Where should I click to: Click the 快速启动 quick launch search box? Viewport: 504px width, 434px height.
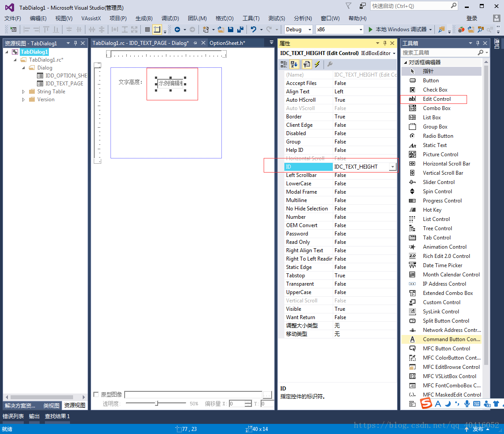(x=411, y=6)
